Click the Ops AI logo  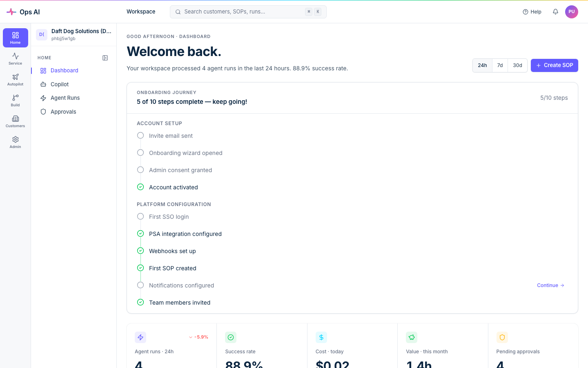click(23, 12)
